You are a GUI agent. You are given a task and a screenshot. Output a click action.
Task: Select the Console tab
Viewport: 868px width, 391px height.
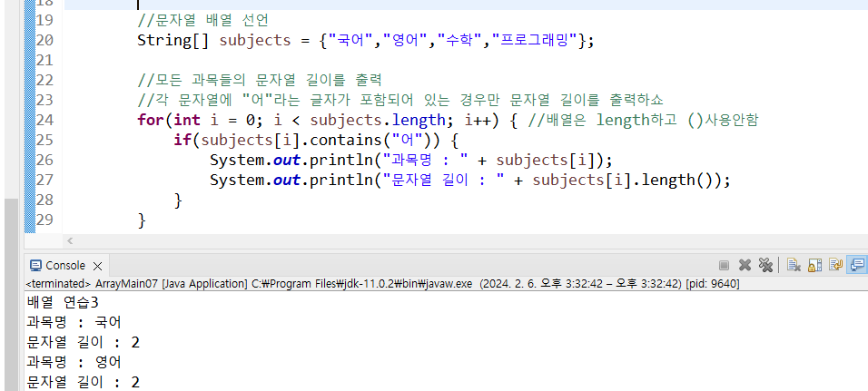[66, 266]
